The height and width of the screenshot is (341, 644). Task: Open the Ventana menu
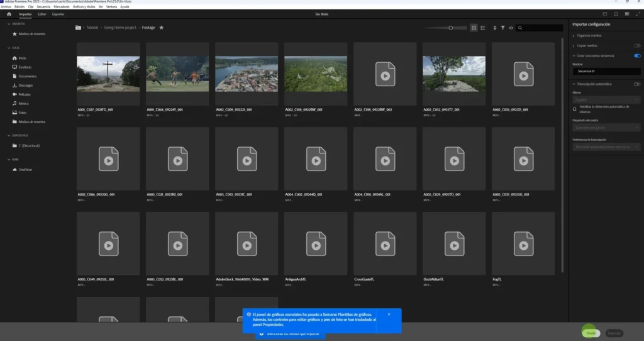click(111, 6)
